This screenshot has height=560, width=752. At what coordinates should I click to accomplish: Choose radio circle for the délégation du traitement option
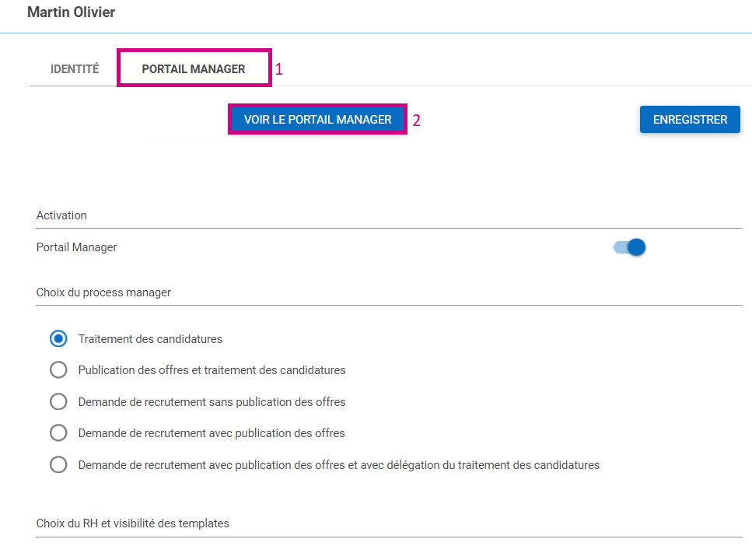pos(58,465)
